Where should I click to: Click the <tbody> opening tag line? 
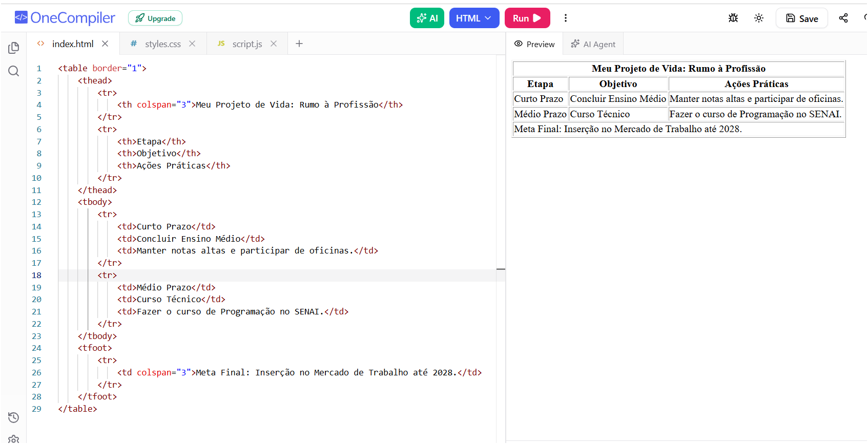click(x=95, y=202)
